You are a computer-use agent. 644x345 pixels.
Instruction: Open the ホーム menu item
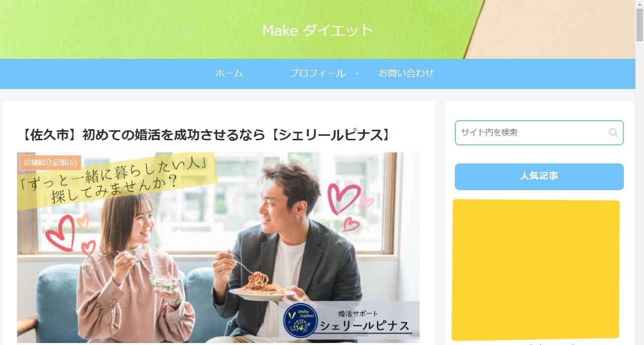(x=229, y=73)
